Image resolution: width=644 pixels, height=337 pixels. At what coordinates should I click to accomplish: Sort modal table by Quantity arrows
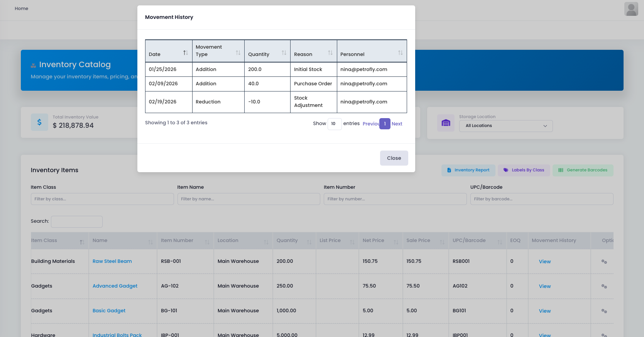(284, 53)
